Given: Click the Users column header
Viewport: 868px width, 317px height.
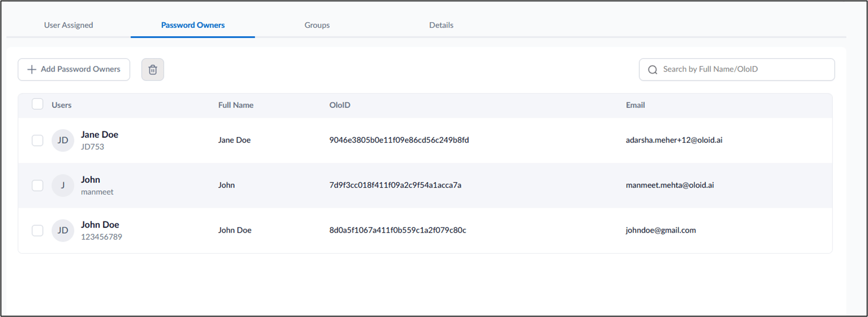Looking at the screenshot, I should [x=61, y=105].
